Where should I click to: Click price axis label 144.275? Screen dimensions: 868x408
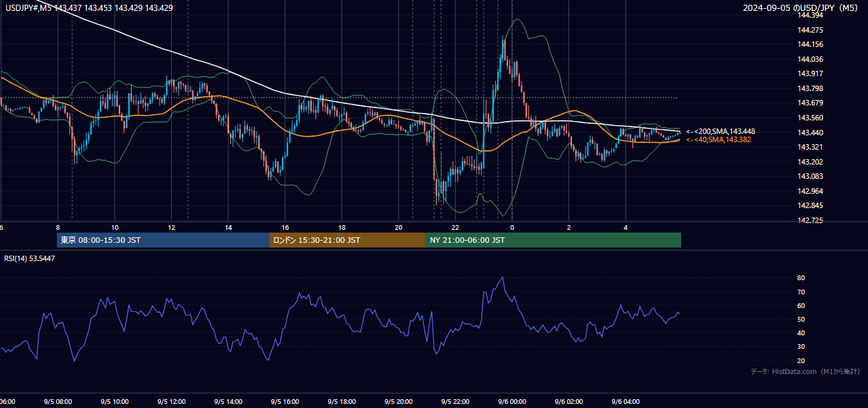click(811, 30)
